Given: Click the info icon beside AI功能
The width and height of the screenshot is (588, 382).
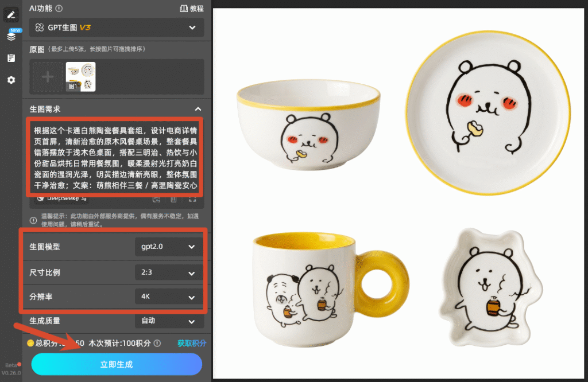Looking at the screenshot, I should tap(59, 8).
